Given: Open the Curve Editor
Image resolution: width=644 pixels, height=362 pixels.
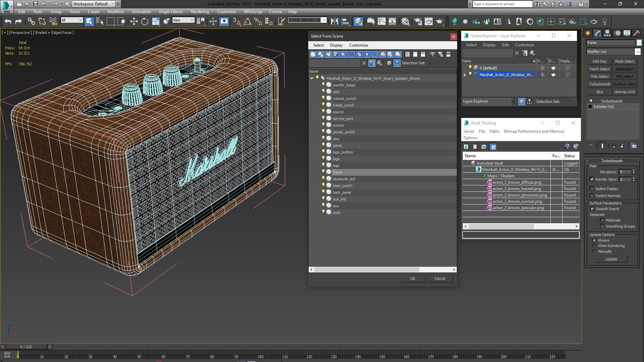Looking at the screenshot, I should pyautogui.click(x=381, y=21).
